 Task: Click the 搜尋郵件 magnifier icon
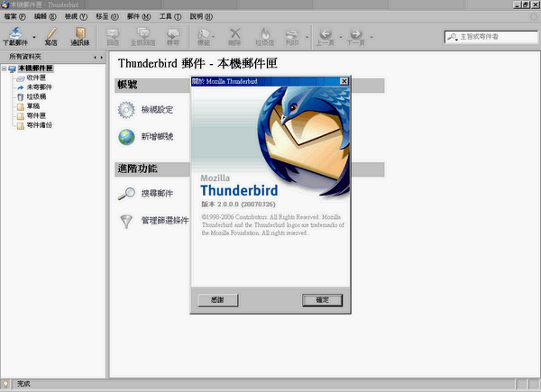click(126, 194)
